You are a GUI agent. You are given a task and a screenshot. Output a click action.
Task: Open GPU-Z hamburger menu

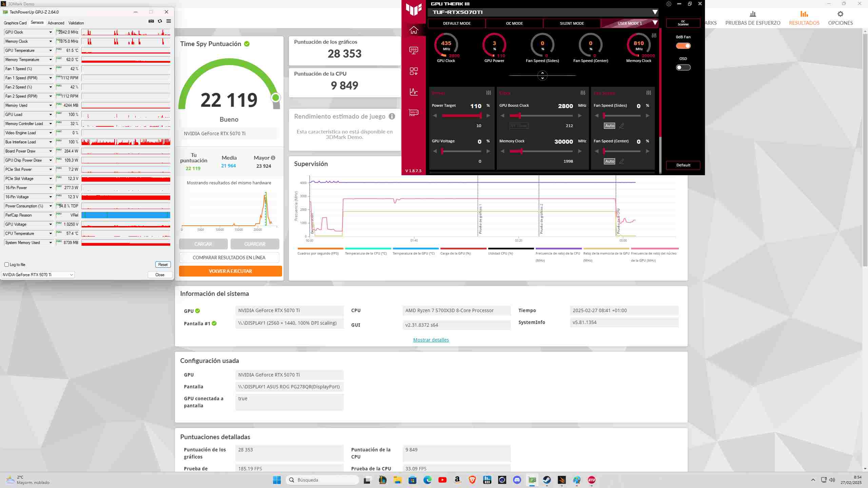(x=169, y=21)
